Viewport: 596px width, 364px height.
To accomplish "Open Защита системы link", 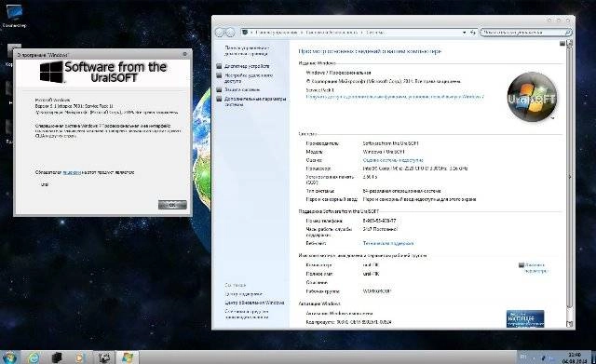I will click(x=242, y=89).
